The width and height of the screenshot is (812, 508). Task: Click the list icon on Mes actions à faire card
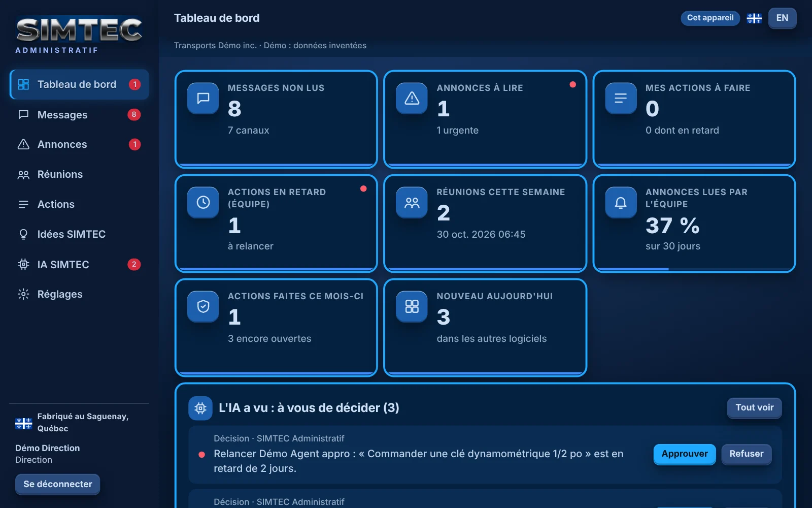click(621, 98)
